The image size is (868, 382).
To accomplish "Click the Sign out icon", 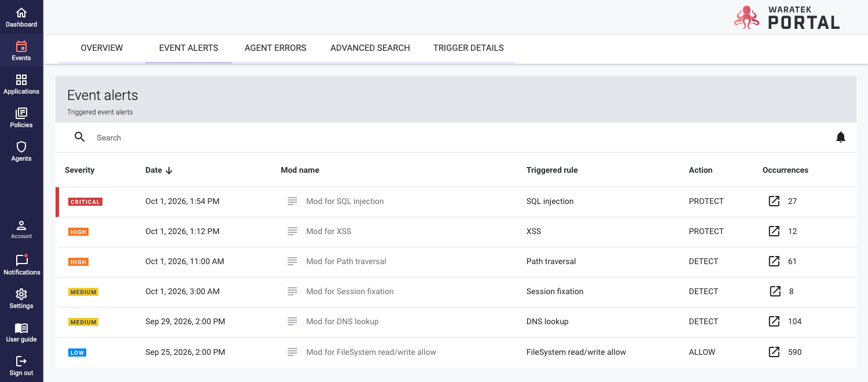I will click(x=21, y=361).
